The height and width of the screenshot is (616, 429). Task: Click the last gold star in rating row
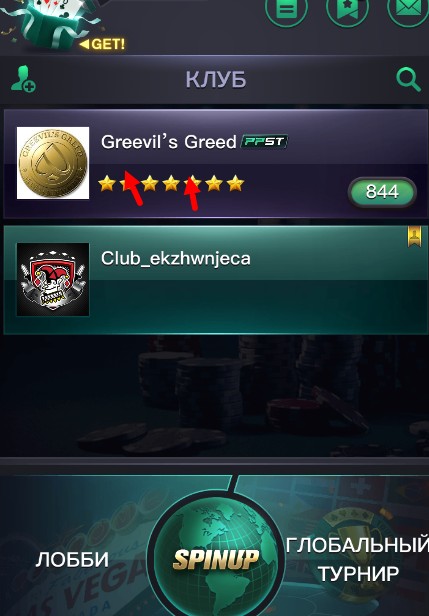point(235,183)
